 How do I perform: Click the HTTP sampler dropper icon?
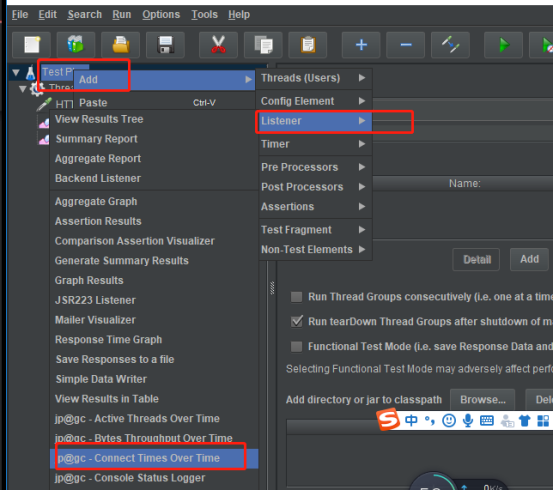coord(44,104)
